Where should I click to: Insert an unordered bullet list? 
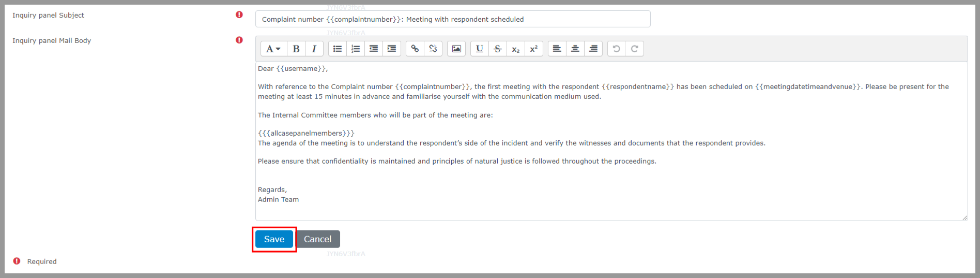tap(338, 49)
